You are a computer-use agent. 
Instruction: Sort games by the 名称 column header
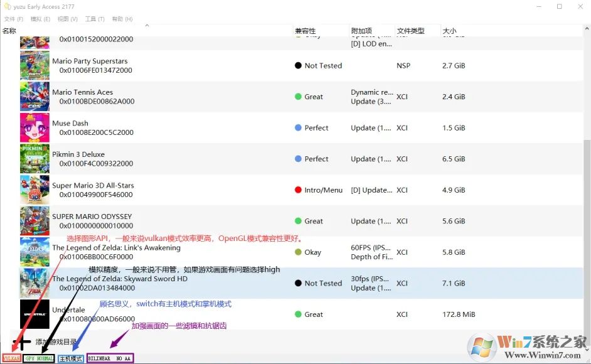[9, 31]
